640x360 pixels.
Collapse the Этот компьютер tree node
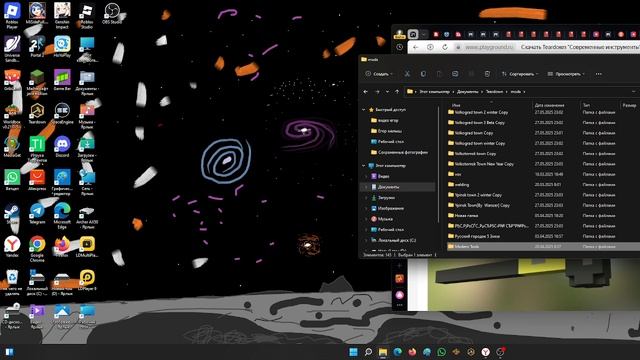click(x=364, y=166)
